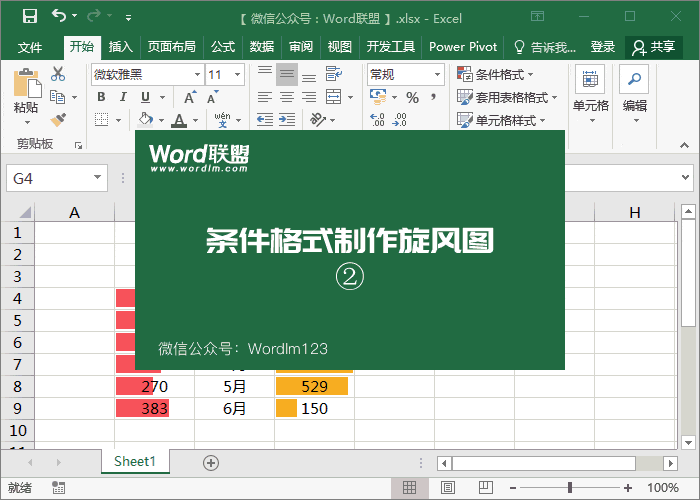Apply Comma style format
700x500 pixels.
[x=433, y=97]
